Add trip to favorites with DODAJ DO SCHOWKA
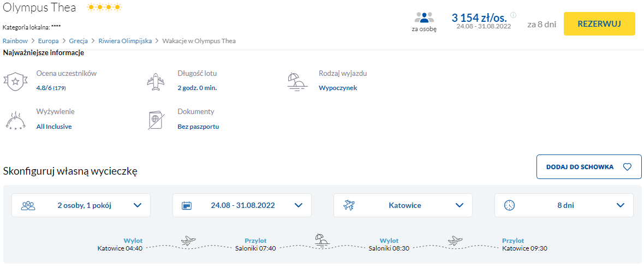The width and height of the screenshot is (644, 268). tap(588, 167)
